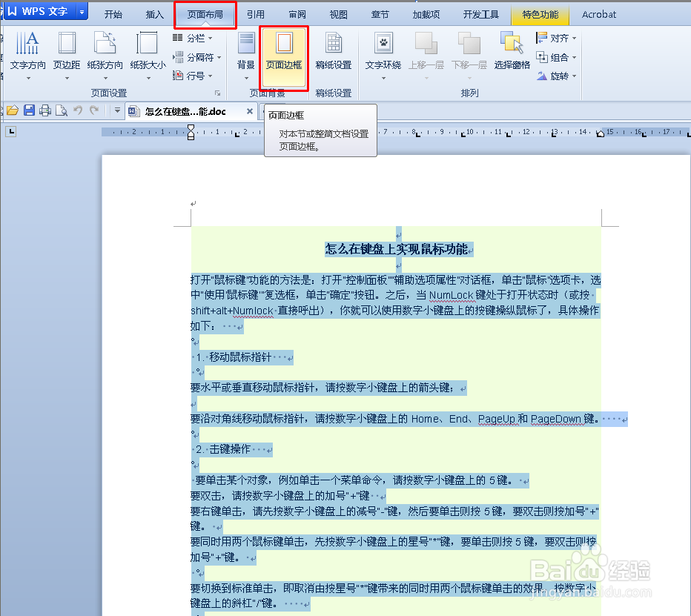Expand the 背景 dropdown arrow
The height and width of the screenshot is (616, 691).
point(246,79)
